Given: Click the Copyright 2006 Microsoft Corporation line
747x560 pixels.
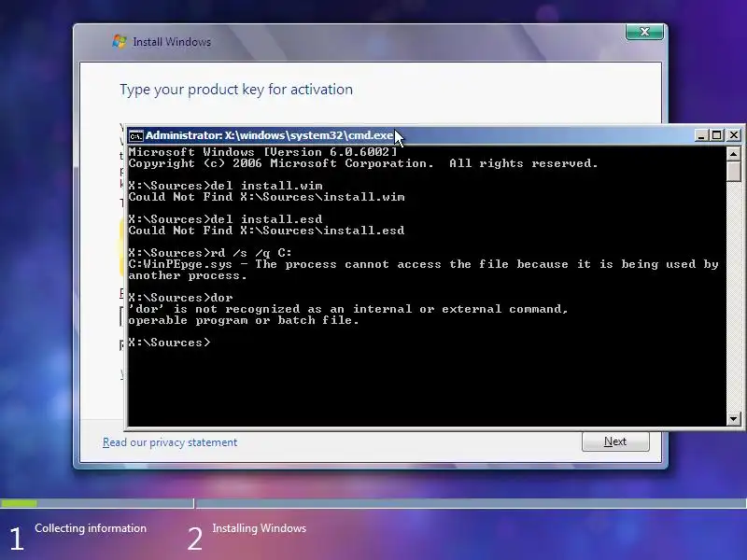Looking at the screenshot, I should tap(363, 163).
